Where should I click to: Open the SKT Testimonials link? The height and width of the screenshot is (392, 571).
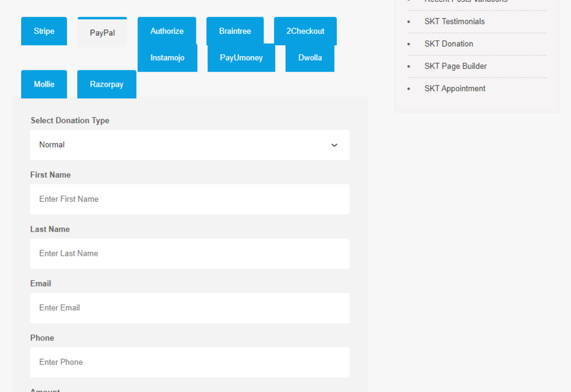pyautogui.click(x=454, y=21)
